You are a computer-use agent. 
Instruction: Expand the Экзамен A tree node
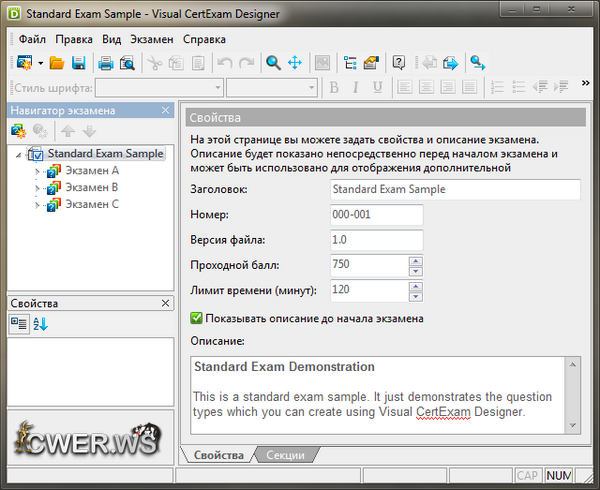coord(38,171)
